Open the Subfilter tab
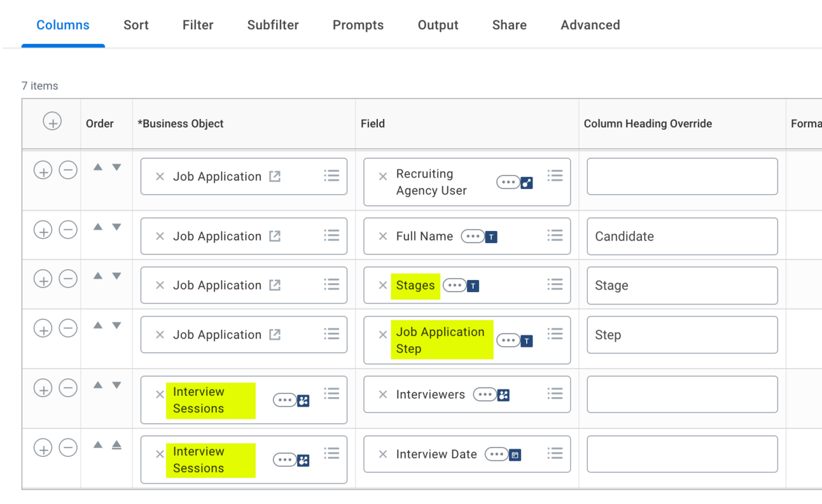822x504 pixels. point(273,25)
